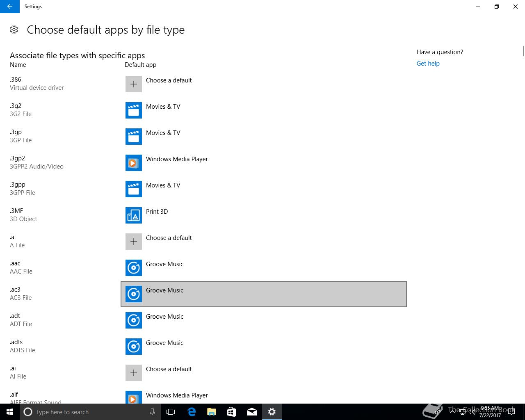Choose a default for .386 files
The image size is (525, 420).
(264, 84)
